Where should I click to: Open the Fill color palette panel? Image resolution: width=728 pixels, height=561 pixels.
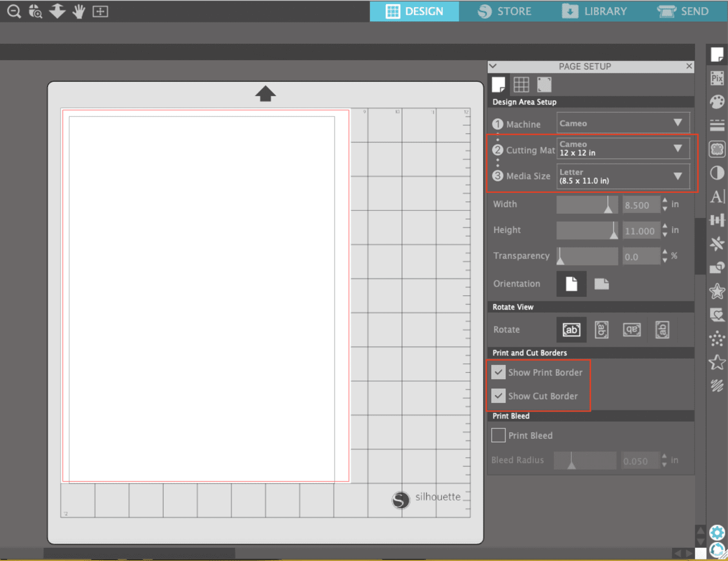(x=717, y=102)
